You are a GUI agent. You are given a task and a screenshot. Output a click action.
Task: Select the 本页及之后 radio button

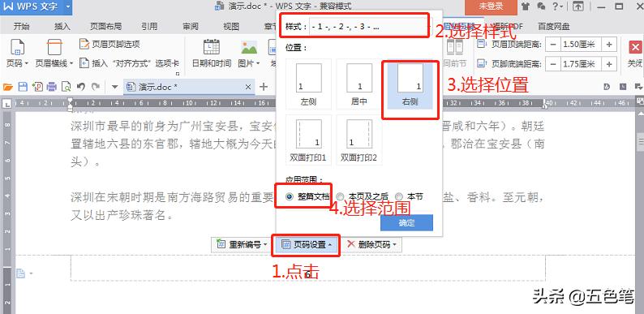point(340,197)
